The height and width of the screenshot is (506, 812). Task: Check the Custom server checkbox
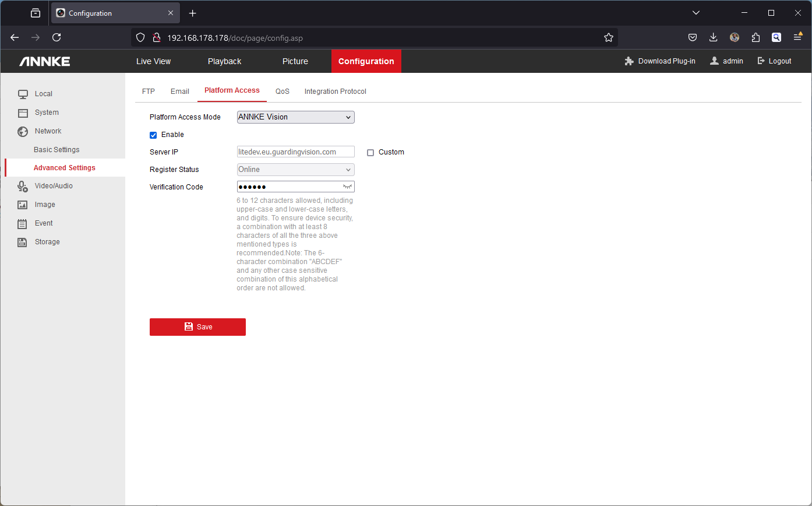click(x=370, y=153)
